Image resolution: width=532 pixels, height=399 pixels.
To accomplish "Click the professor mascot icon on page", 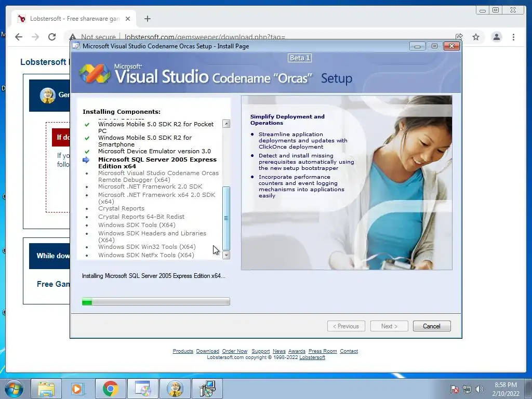I will click(47, 96).
